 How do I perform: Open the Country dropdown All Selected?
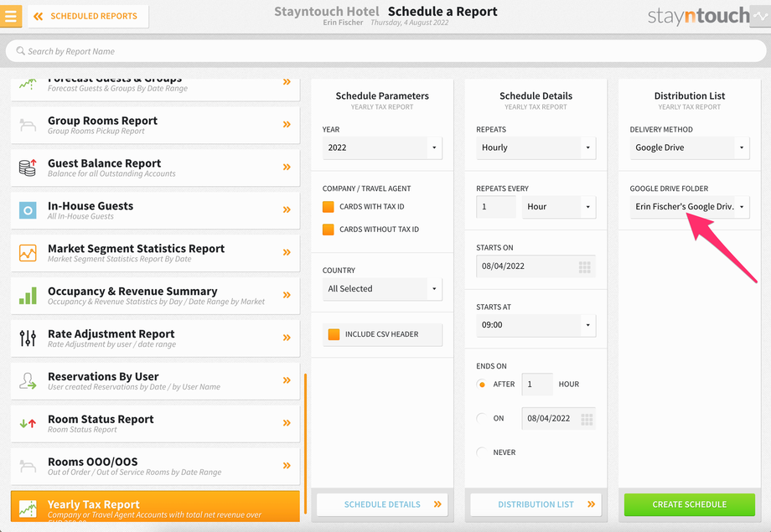click(x=382, y=289)
